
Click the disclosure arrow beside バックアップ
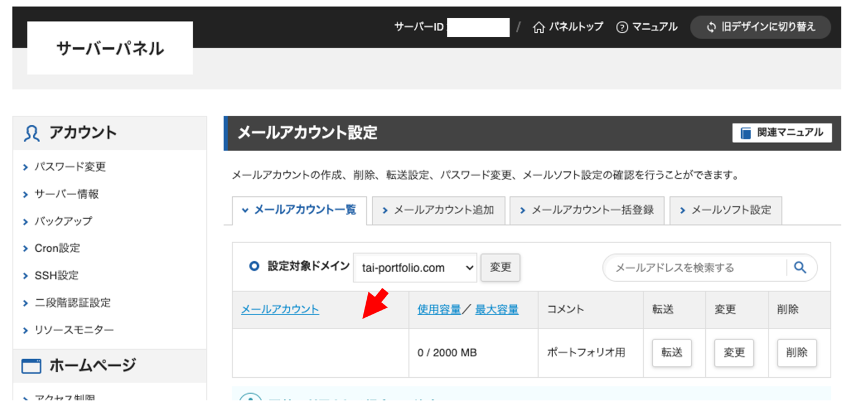pyautogui.click(x=25, y=221)
